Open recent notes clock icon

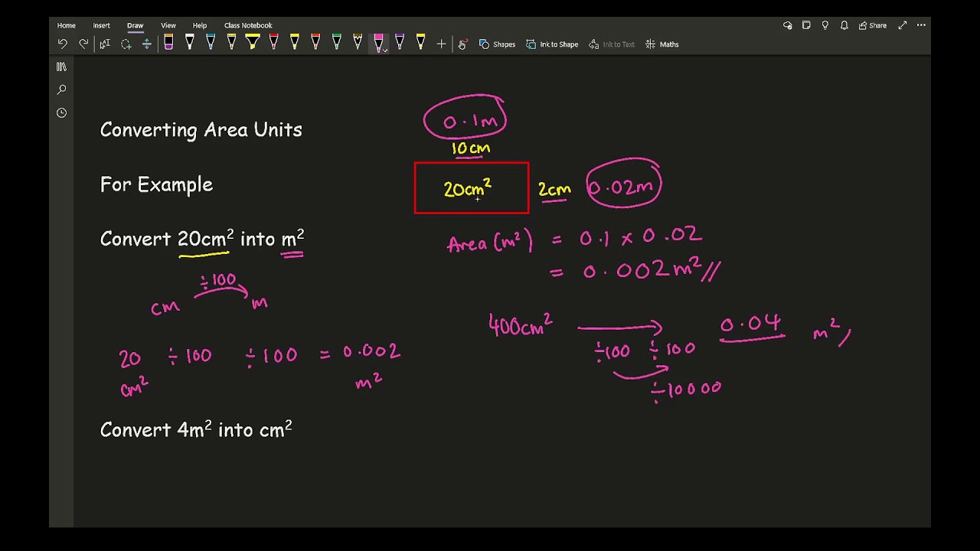tap(61, 112)
